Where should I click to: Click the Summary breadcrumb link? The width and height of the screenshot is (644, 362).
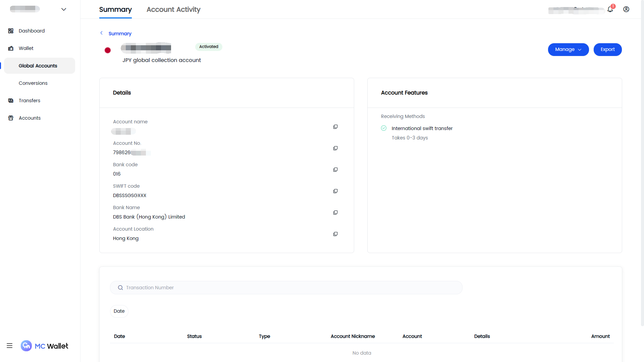tap(120, 34)
